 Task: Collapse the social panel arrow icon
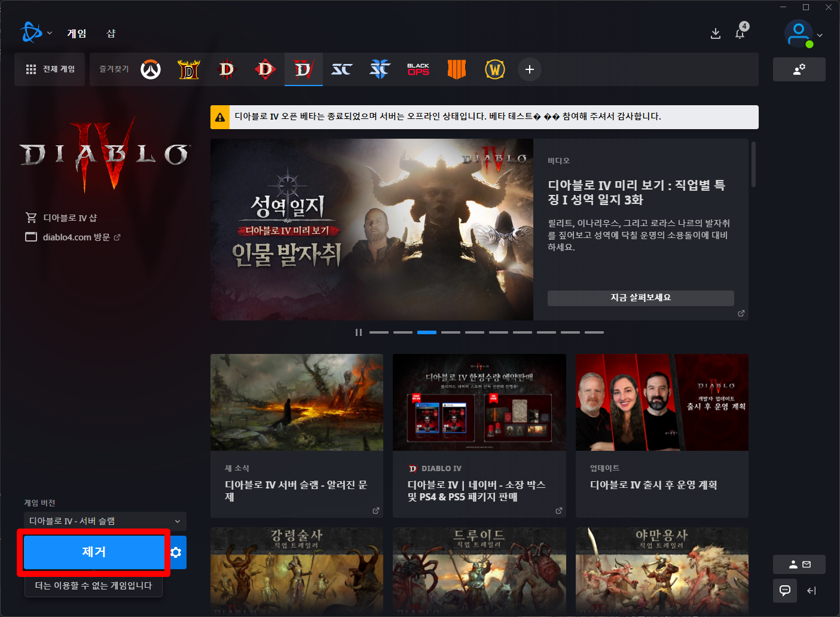812,591
